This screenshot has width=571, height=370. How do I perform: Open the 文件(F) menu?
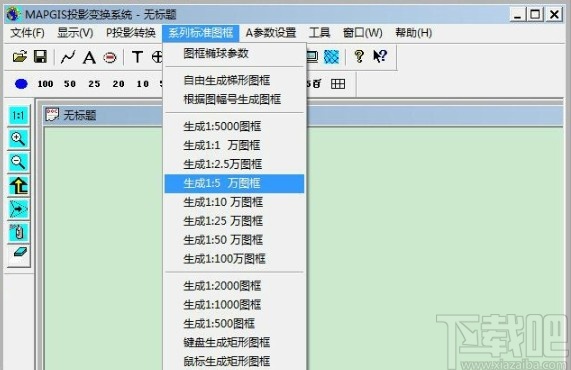pyautogui.click(x=28, y=33)
